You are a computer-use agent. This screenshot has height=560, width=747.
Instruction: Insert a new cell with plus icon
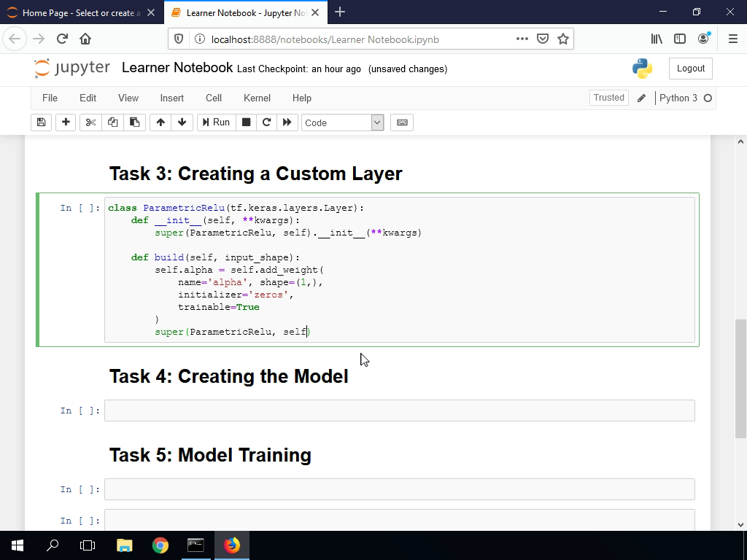66,122
